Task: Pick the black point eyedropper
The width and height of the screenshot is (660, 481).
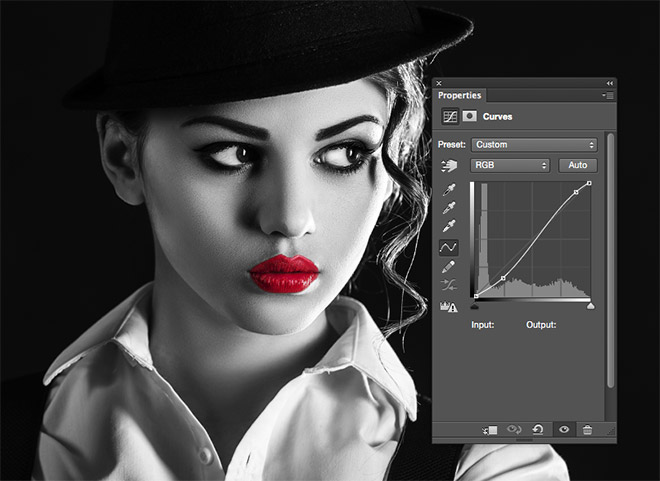Action: click(x=449, y=189)
